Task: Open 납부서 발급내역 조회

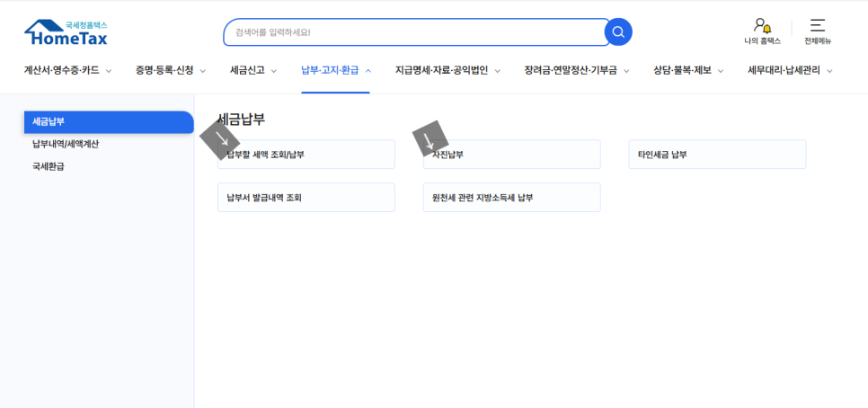Action: click(x=306, y=198)
